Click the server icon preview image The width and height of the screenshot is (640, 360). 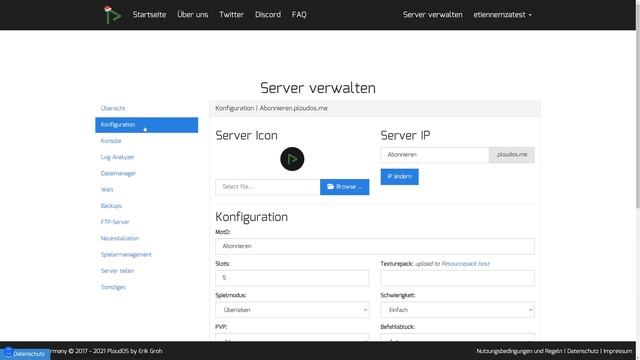pos(292,159)
